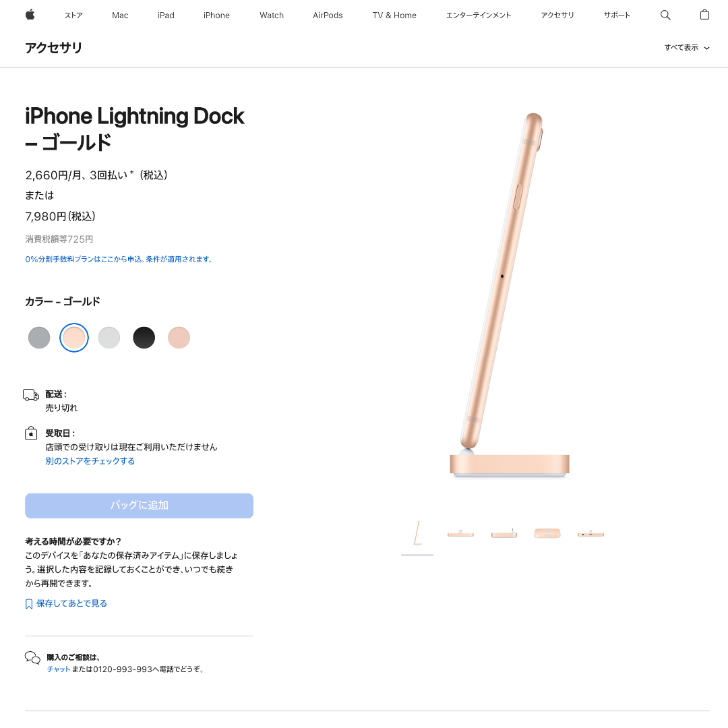Open the チャット link

pyautogui.click(x=59, y=669)
